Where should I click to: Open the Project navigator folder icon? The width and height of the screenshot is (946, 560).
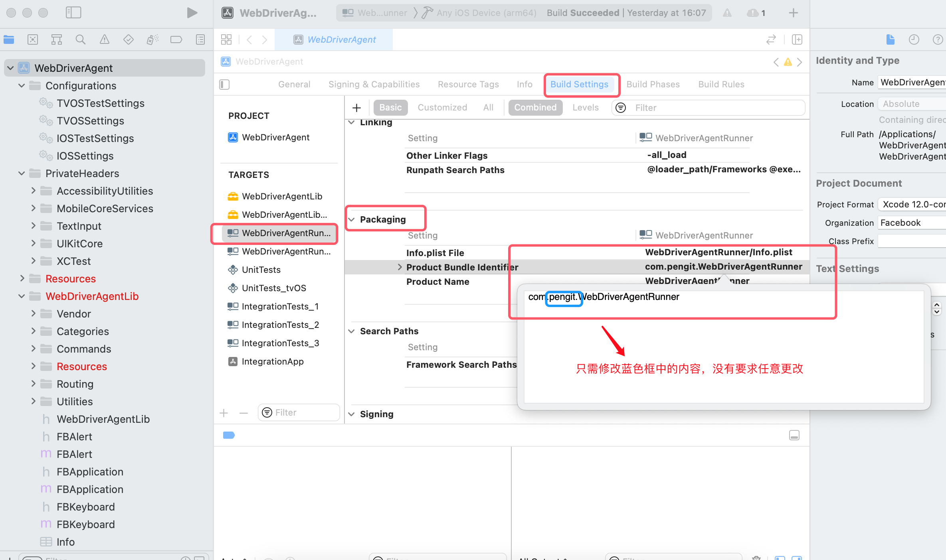(x=9, y=39)
